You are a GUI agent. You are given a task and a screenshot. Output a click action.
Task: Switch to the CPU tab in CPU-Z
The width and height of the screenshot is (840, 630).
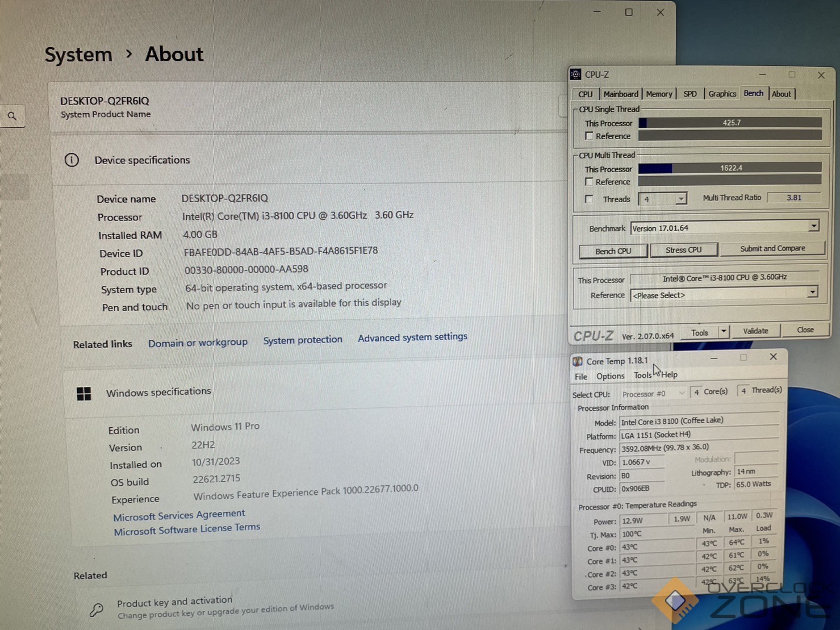pyautogui.click(x=586, y=94)
